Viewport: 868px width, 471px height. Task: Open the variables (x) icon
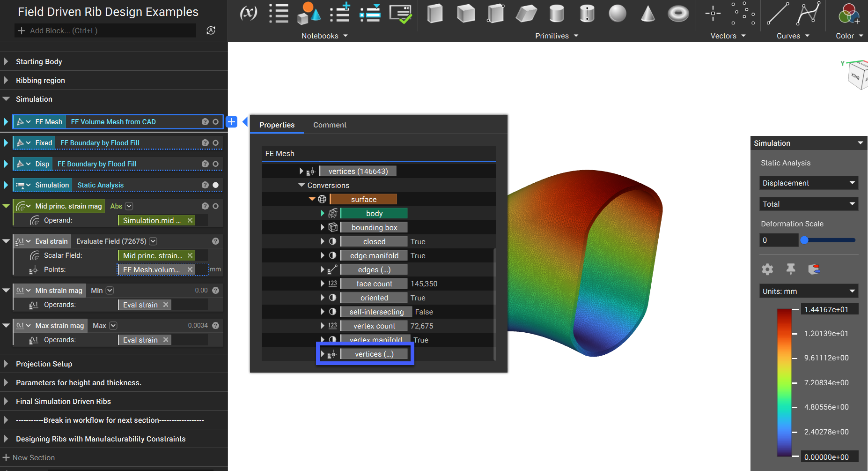coord(249,13)
